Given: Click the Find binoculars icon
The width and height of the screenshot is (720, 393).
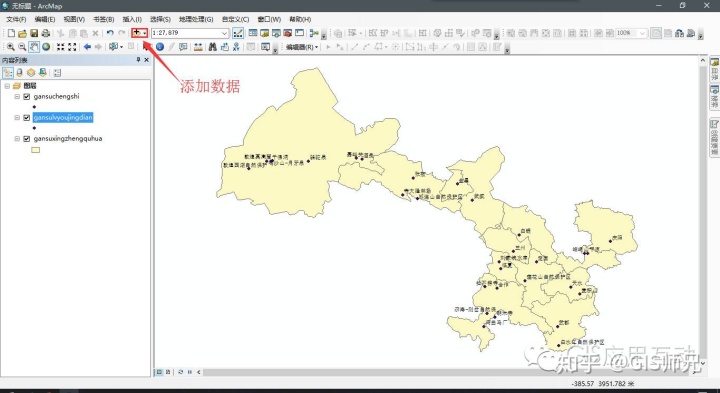Looking at the screenshot, I should [x=213, y=47].
